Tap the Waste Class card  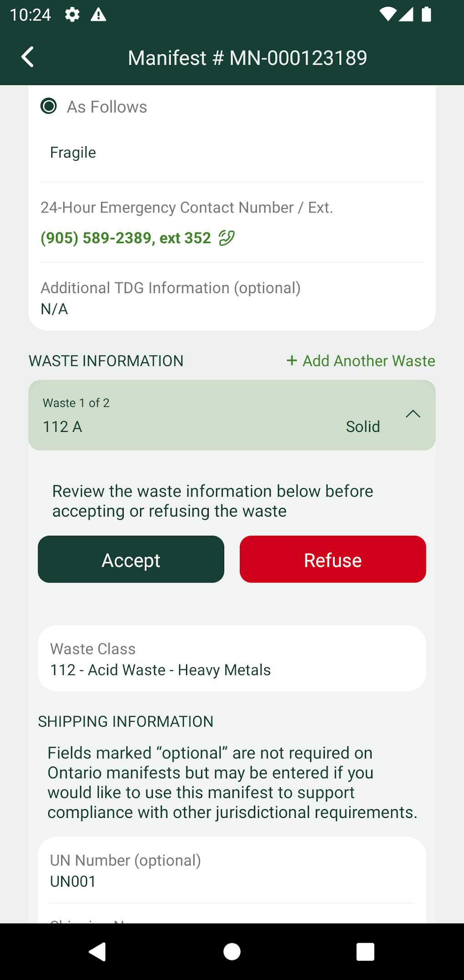click(232, 658)
